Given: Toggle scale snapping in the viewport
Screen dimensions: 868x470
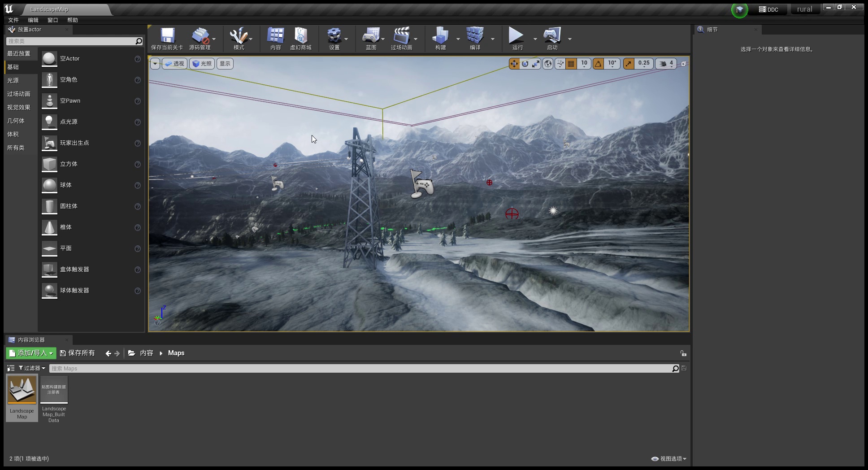Looking at the screenshot, I should 629,64.
